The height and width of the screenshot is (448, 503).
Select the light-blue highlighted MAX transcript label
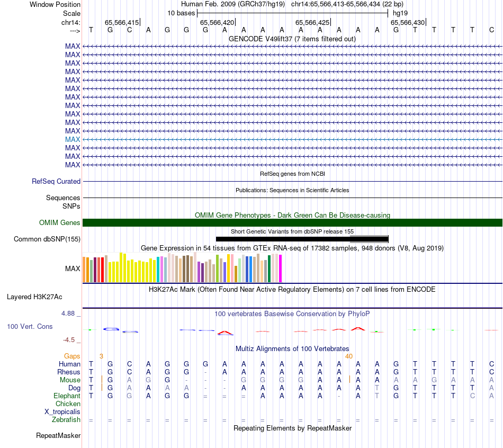coord(73,139)
